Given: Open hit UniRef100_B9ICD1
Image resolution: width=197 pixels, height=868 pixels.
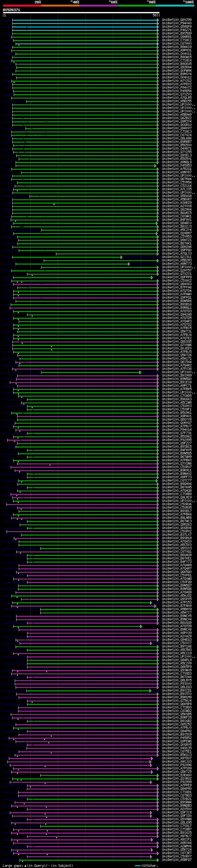Looking at the screenshot, I should [177, 690].
